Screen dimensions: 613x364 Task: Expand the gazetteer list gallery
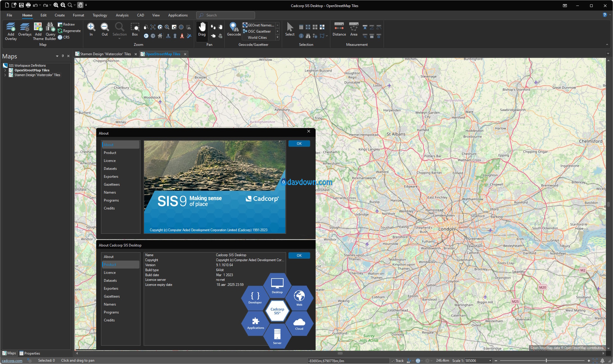pos(277,37)
